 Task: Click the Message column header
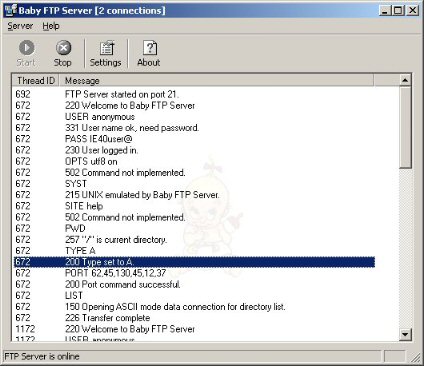point(216,80)
